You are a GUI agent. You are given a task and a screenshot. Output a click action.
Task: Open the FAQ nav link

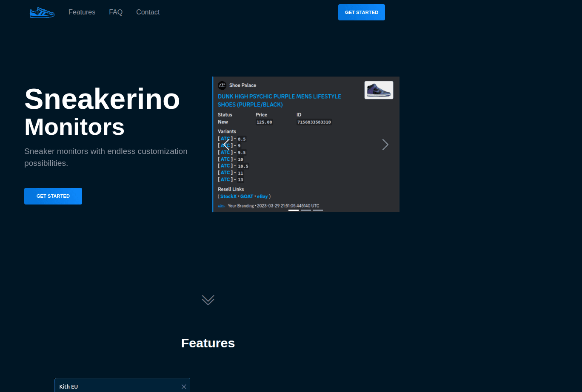coord(116,12)
